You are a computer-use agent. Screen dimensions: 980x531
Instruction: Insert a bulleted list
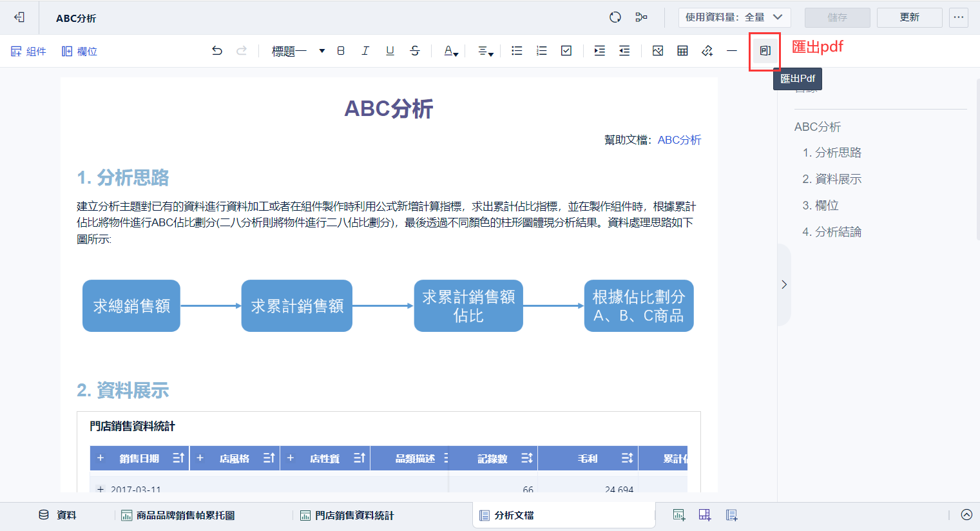(517, 51)
